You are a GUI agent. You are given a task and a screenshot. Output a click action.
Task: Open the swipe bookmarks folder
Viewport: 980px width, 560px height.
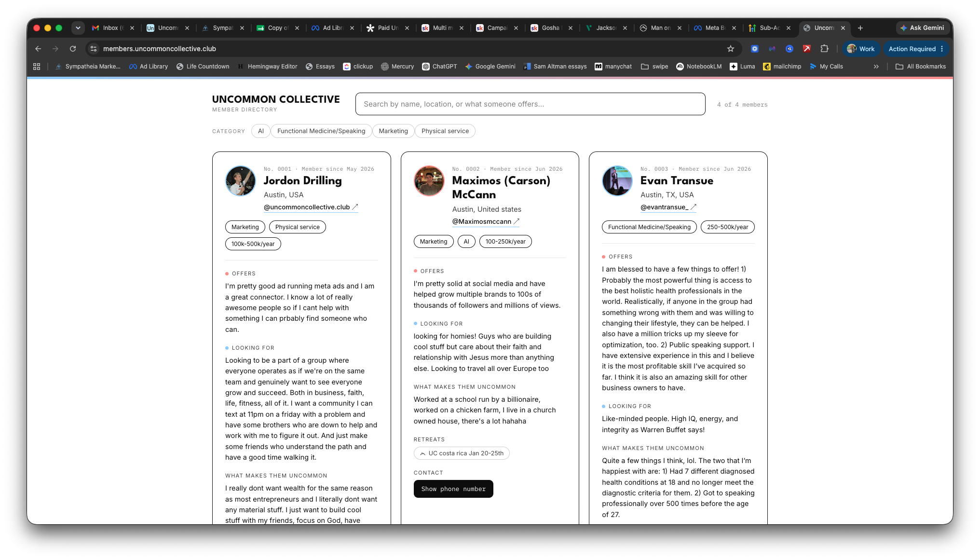[x=654, y=67]
